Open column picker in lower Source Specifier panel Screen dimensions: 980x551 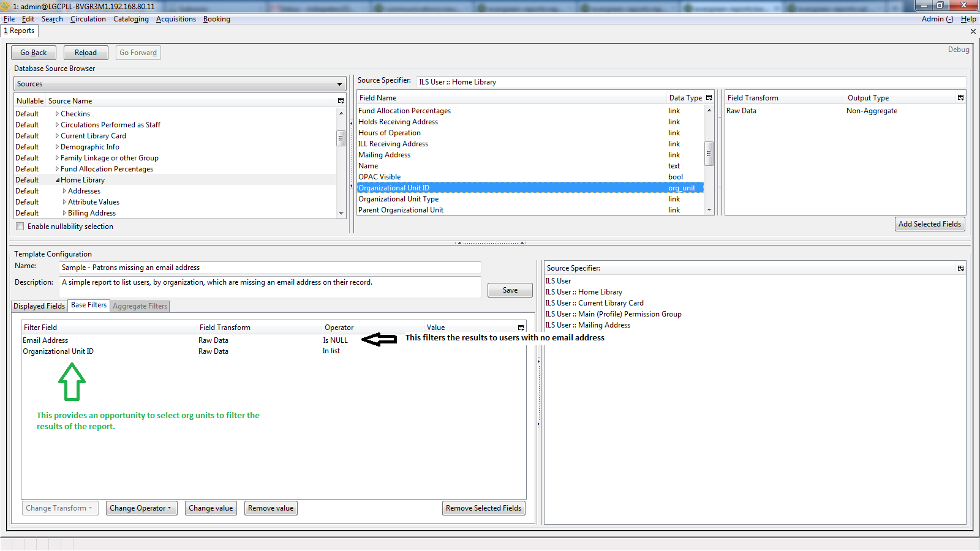pos(960,268)
